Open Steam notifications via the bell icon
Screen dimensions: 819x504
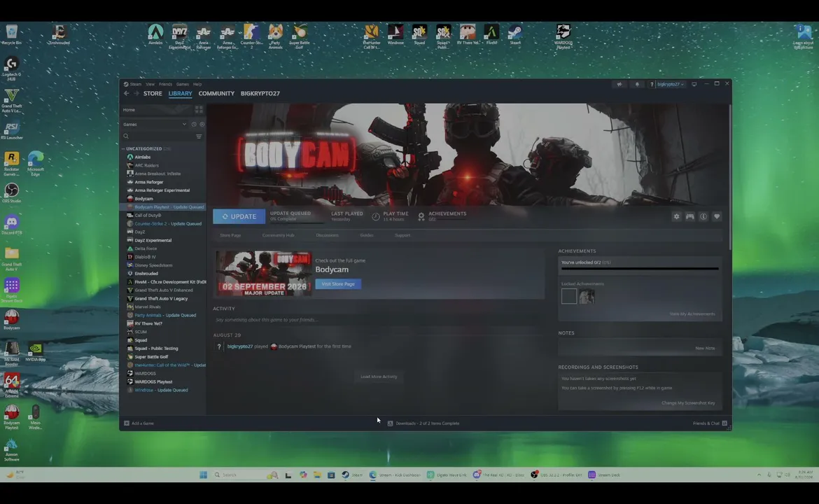pyautogui.click(x=637, y=84)
